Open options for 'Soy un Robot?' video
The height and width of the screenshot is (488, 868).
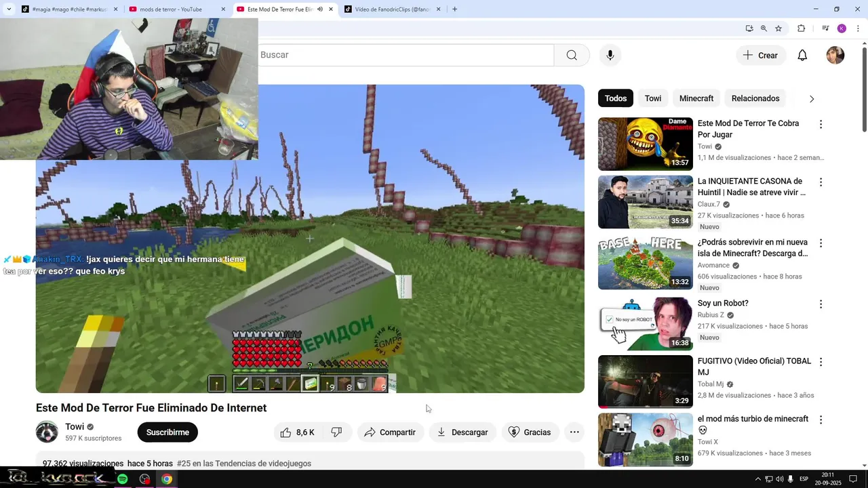(821, 304)
